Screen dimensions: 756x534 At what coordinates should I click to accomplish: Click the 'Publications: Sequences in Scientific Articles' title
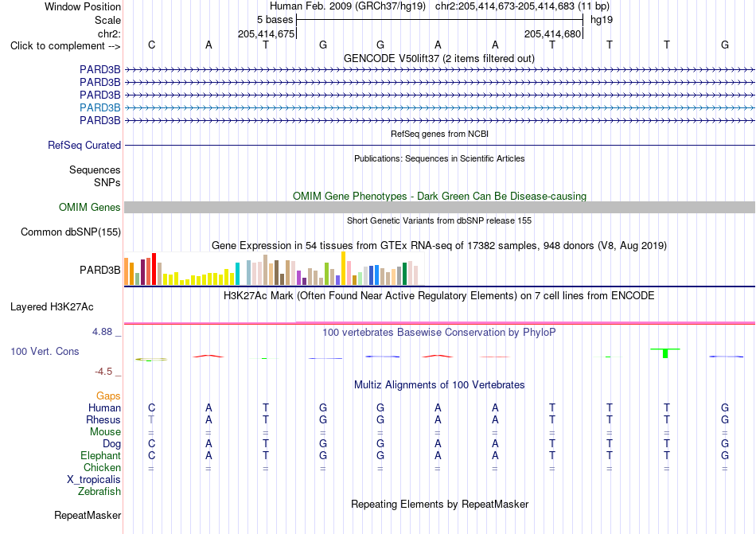tap(439, 158)
